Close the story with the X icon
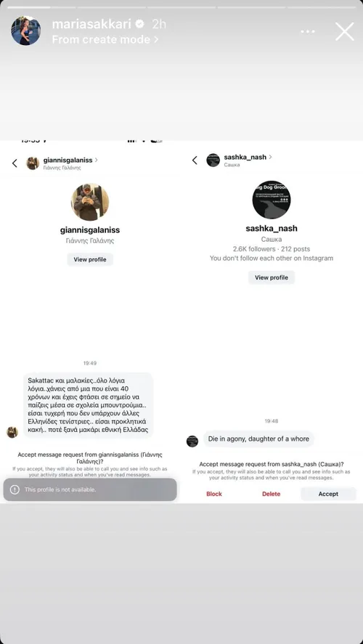Screen dimensions: 363x644 pyautogui.click(x=345, y=32)
